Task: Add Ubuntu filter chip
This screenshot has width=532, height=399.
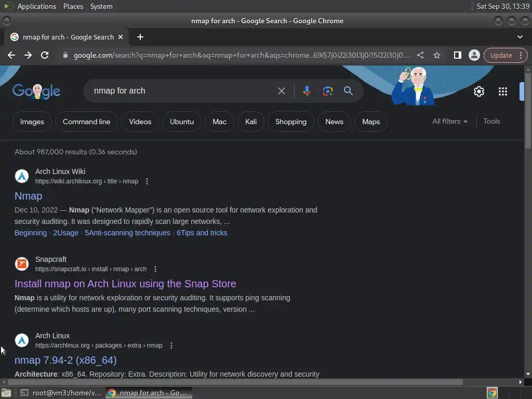Action: pos(181,122)
